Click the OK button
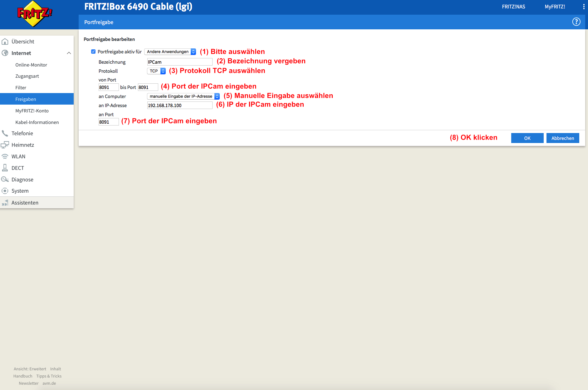588x390 pixels. point(527,138)
